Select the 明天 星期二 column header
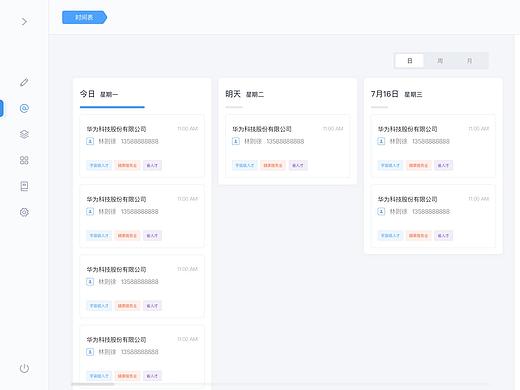The width and height of the screenshot is (520, 390). [244, 94]
